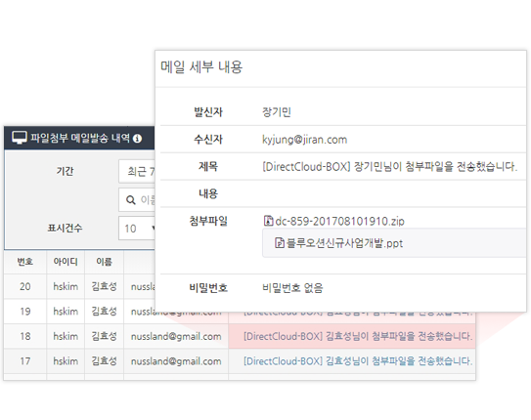Screen dimensions: 531x420
Task: Open attachment dc-859-201708101910.zip
Action: pyautogui.click(x=339, y=221)
